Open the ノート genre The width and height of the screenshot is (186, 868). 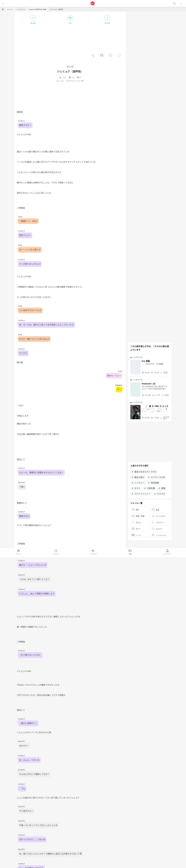tap(140, 535)
